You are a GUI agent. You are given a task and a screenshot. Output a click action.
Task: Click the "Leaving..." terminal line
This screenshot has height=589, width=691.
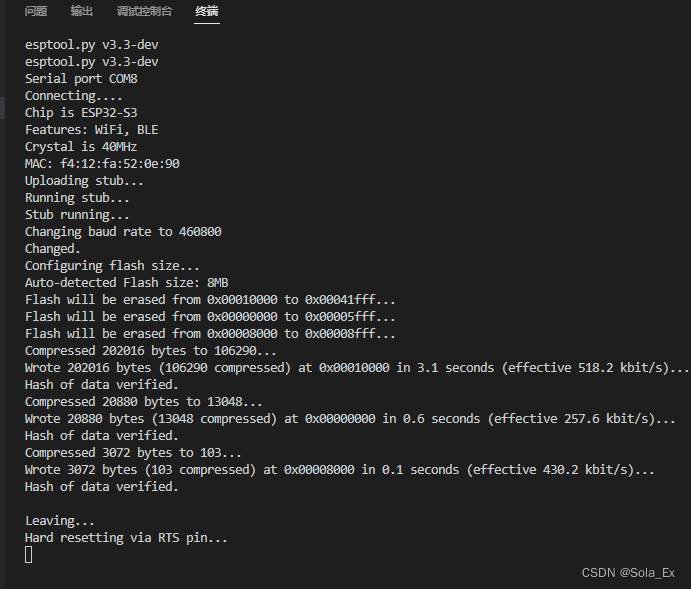pyautogui.click(x=60, y=521)
